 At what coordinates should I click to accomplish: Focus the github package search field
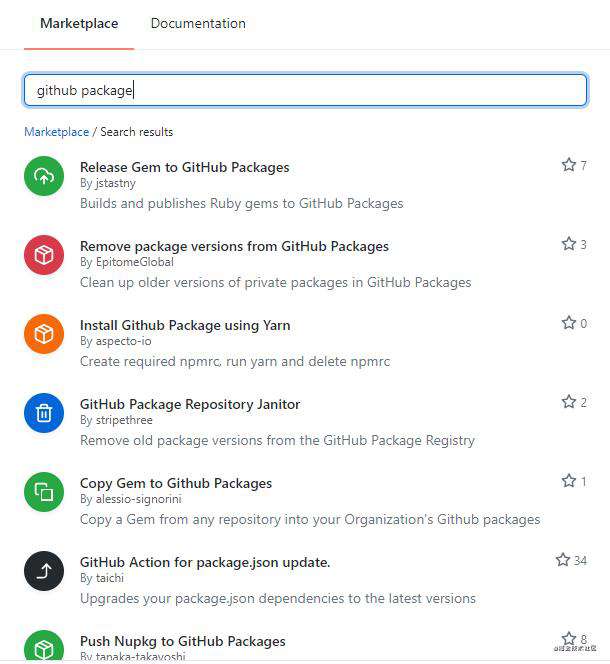click(x=305, y=90)
